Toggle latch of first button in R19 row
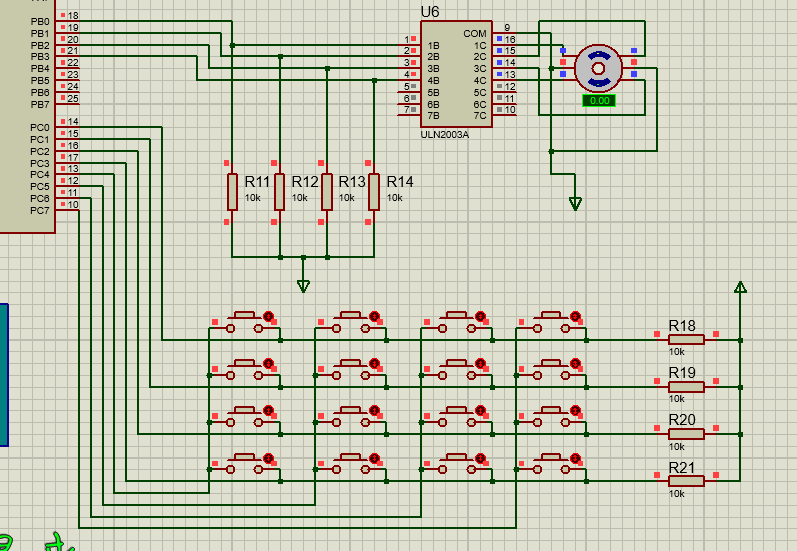Screen dimensions: 797x551 click(x=268, y=363)
